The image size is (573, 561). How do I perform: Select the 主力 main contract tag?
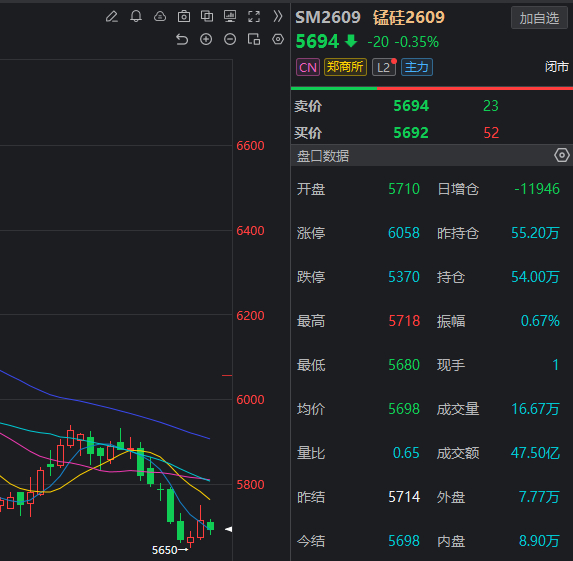pos(417,67)
